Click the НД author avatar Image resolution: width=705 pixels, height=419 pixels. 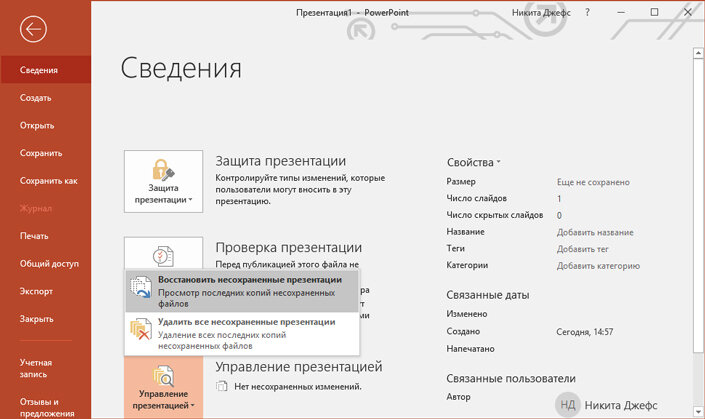(567, 405)
